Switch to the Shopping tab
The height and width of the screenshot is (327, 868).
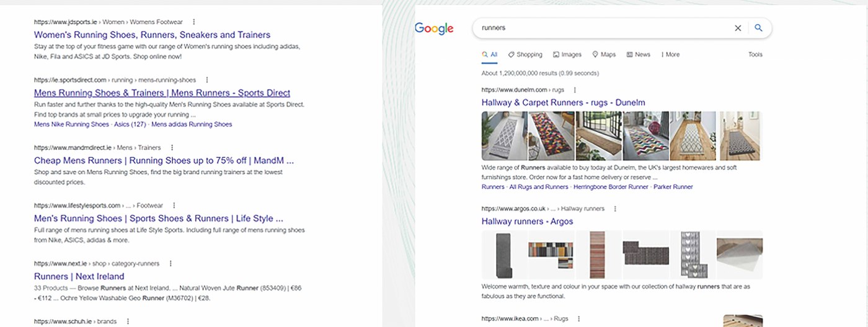tap(525, 54)
